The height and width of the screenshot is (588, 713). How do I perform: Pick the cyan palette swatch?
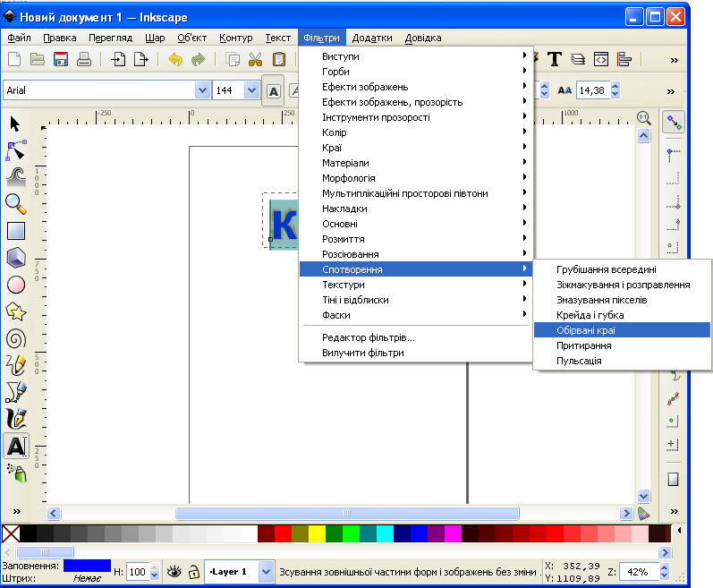pyautogui.click(x=385, y=534)
